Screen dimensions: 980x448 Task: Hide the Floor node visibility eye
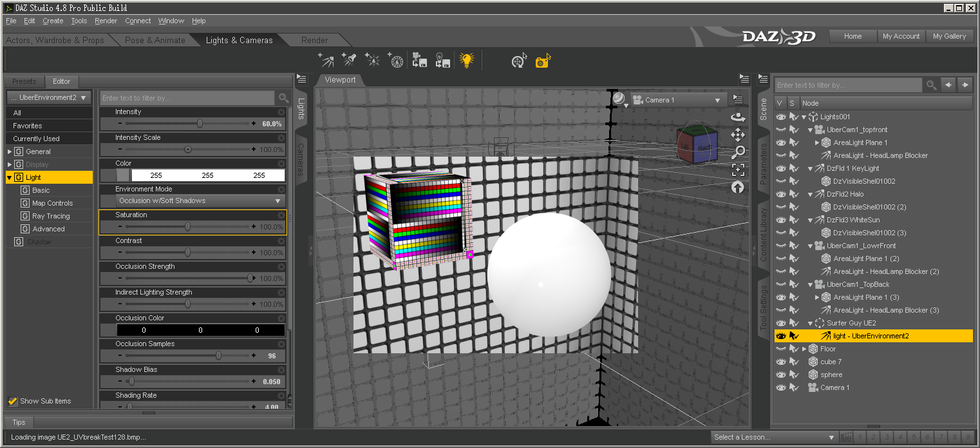pos(781,349)
